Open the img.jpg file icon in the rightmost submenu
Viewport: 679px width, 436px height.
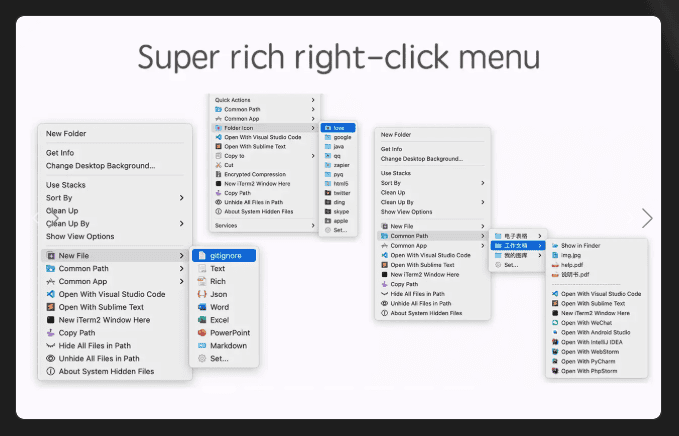pyautogui.click(x=555, y=255)
